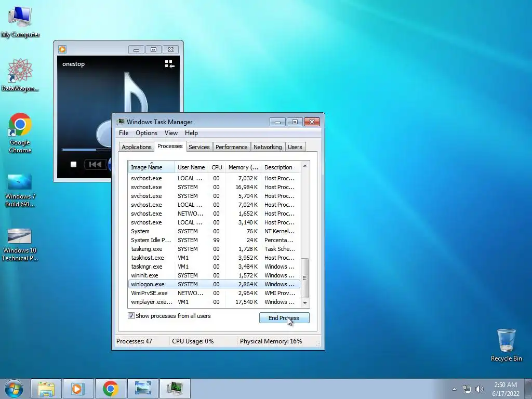Open the DataWagon desktop shortcut
Screen dimensions: 532x399
[x=20, y=75]
